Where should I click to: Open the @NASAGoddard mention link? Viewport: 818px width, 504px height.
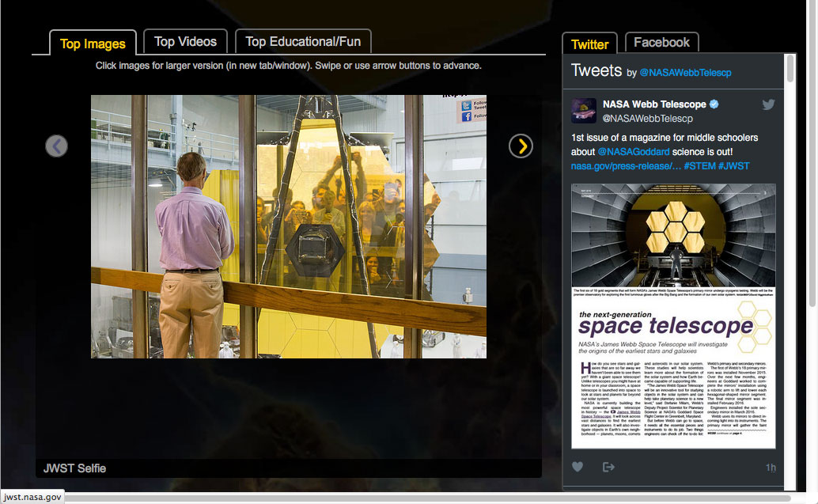click(x=634, y=152)
